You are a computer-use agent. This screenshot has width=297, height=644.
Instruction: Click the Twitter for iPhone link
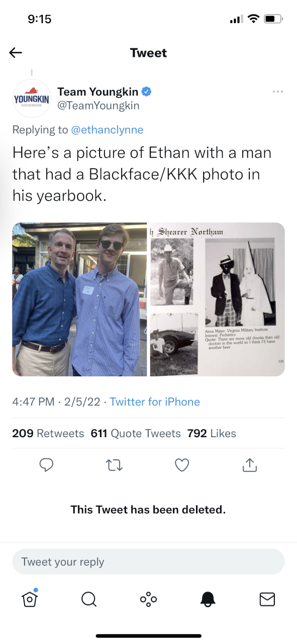pyautogui.click(x=155, y=402)
